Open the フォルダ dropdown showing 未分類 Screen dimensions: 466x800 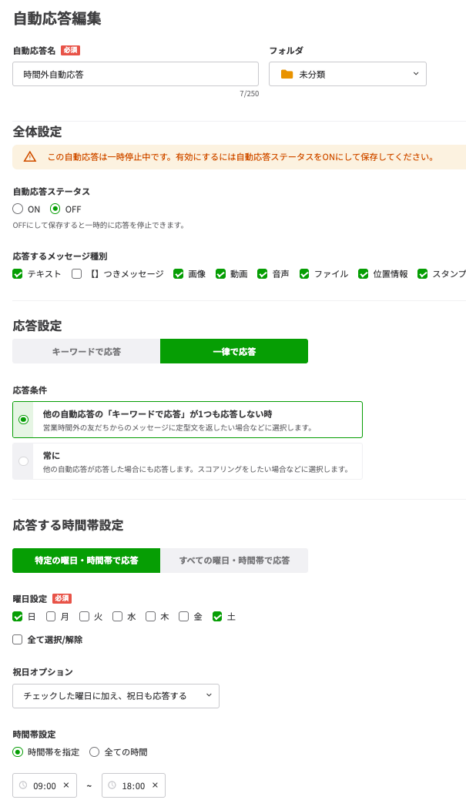[348, 74]
